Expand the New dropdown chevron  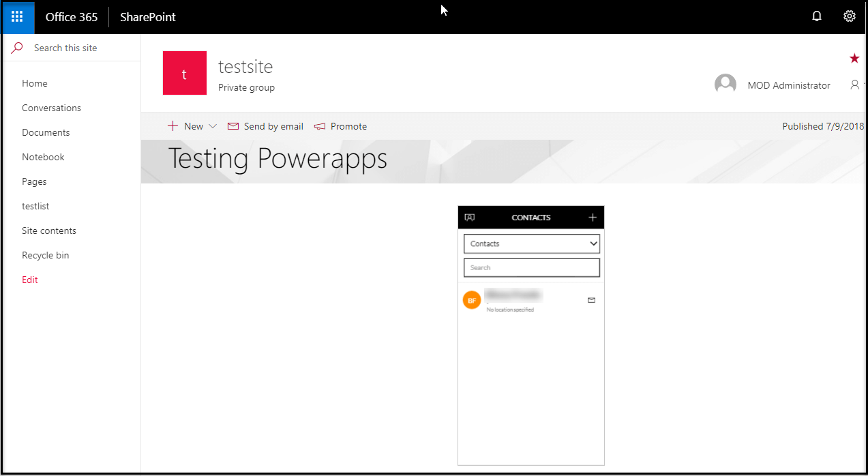pos(213,126)
